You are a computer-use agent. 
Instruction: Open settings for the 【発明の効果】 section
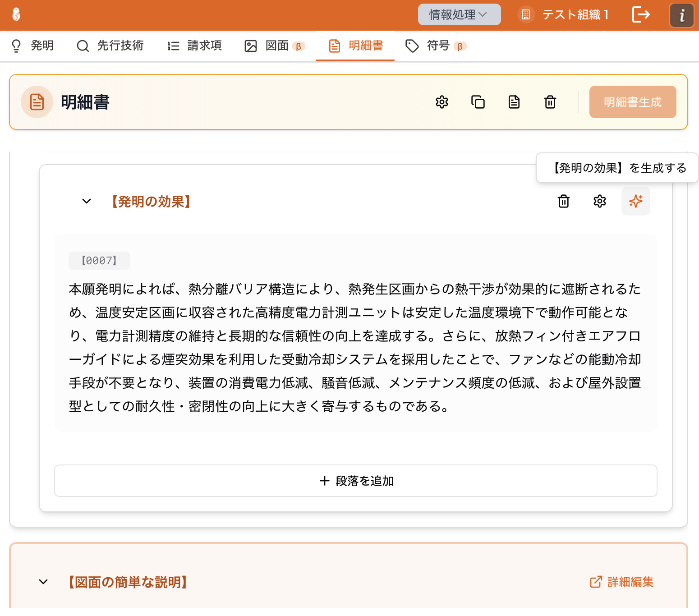[599, 201]
